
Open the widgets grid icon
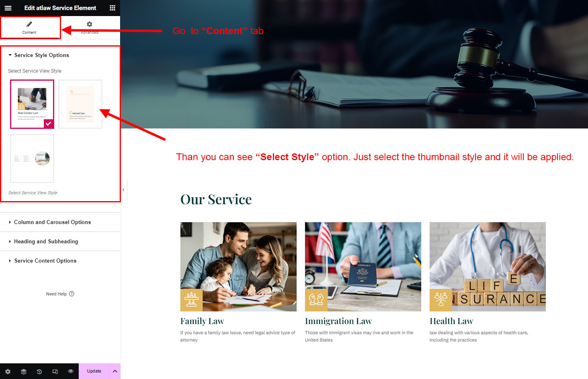[x=112, y=8]
